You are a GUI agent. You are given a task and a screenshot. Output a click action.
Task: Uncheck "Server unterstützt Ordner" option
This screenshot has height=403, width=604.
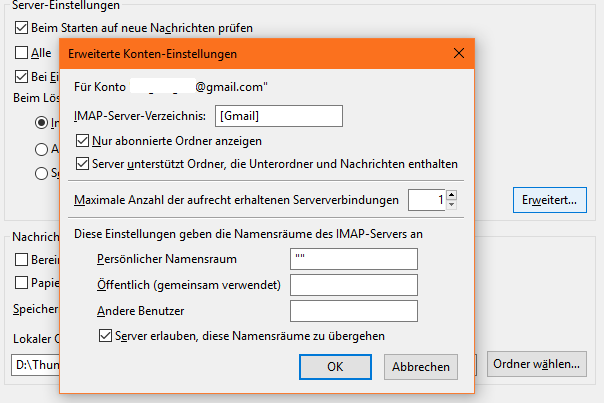pos(84,163)
